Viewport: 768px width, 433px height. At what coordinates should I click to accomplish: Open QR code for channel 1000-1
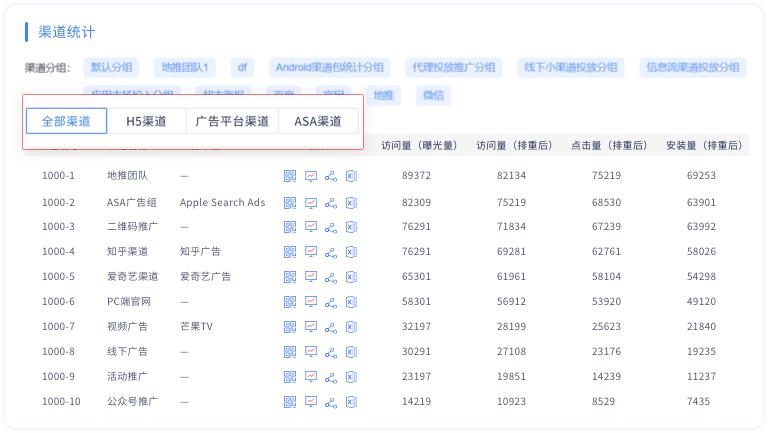pyautogui.click(x=290, y=176)
